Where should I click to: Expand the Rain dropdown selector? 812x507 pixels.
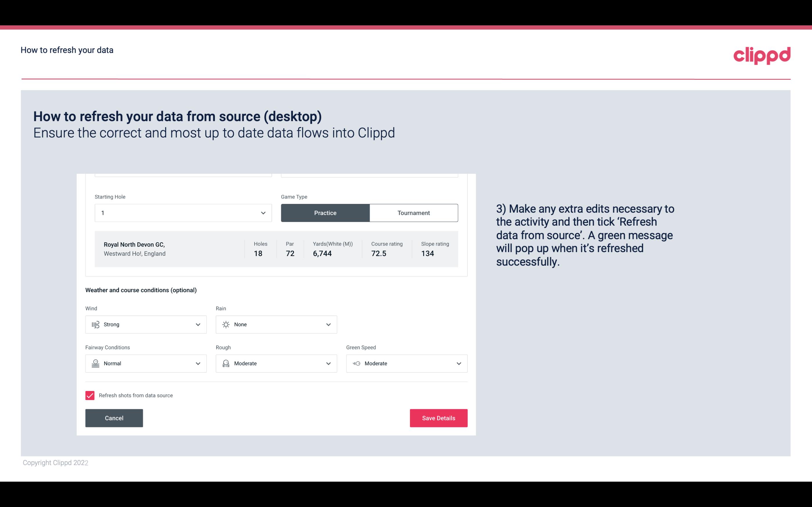point(328,324)
